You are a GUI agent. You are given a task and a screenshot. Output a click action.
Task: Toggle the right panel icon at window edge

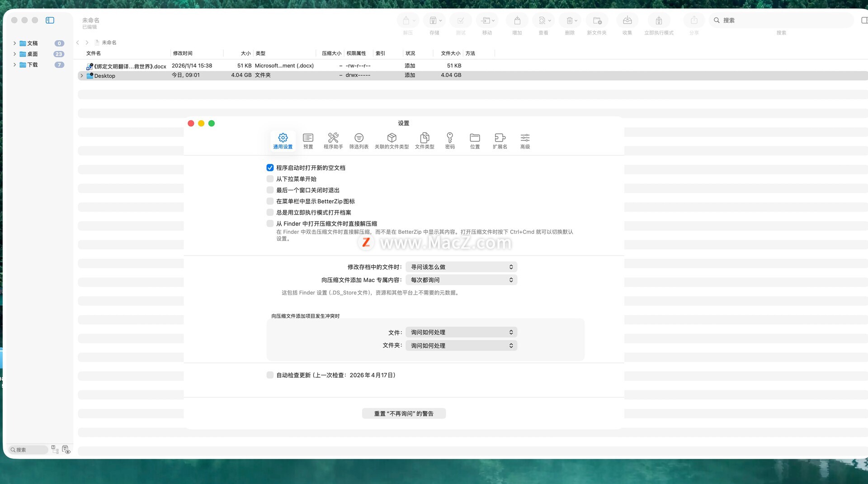864,20
